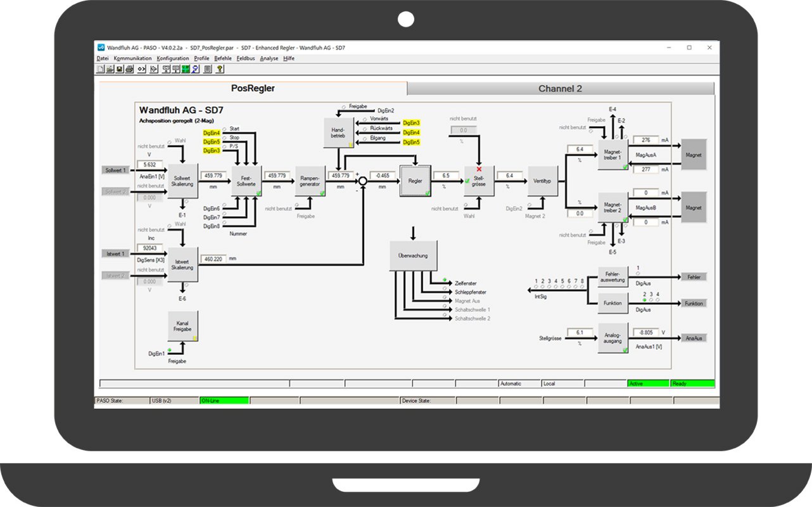Click the PASO app icon in title bar

[101, 48]
